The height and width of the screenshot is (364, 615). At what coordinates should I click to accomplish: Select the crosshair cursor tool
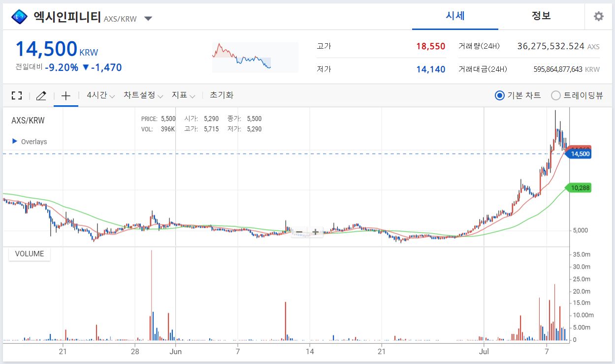pyautogui.click(x=66, y=95)
